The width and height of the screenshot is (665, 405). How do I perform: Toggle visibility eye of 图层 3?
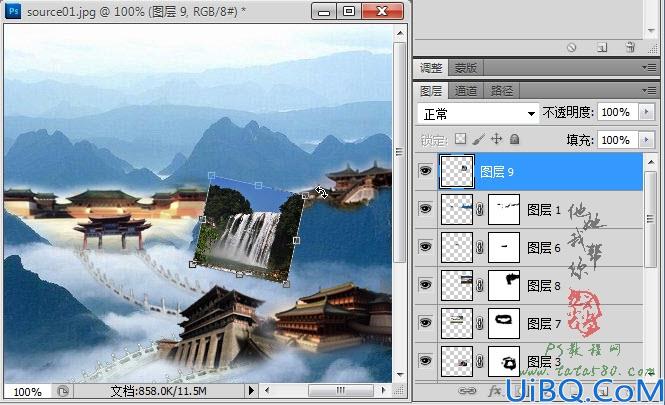pos(425,360)
